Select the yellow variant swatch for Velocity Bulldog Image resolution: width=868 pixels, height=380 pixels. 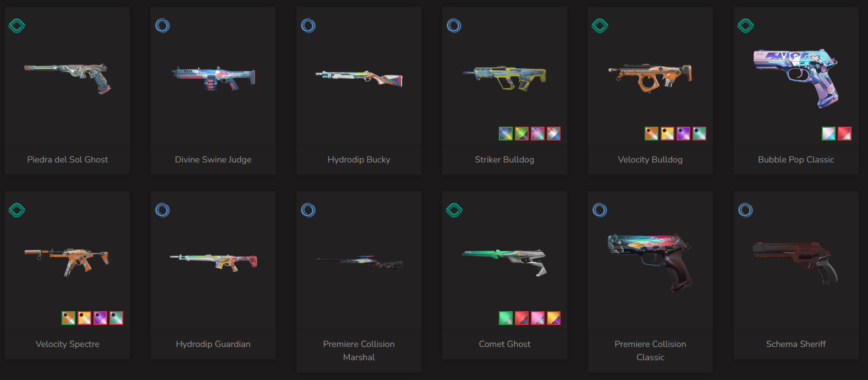pos(667,133)
